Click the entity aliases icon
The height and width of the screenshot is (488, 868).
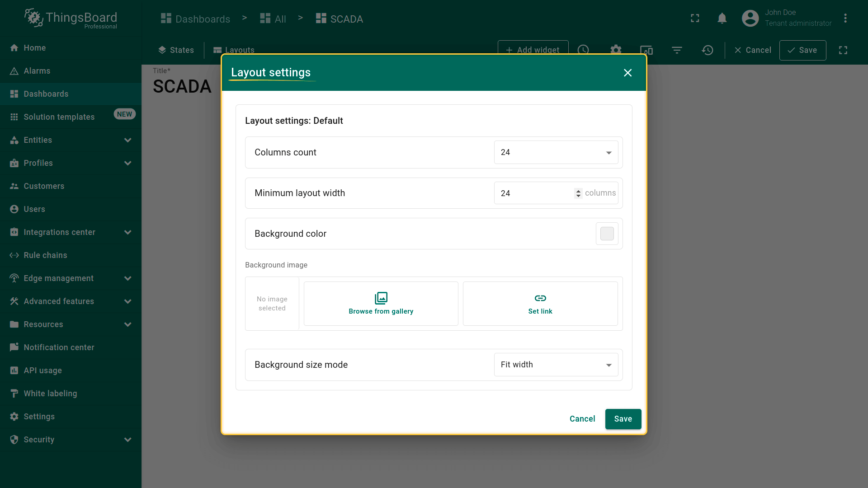click(x=646, y=50)
